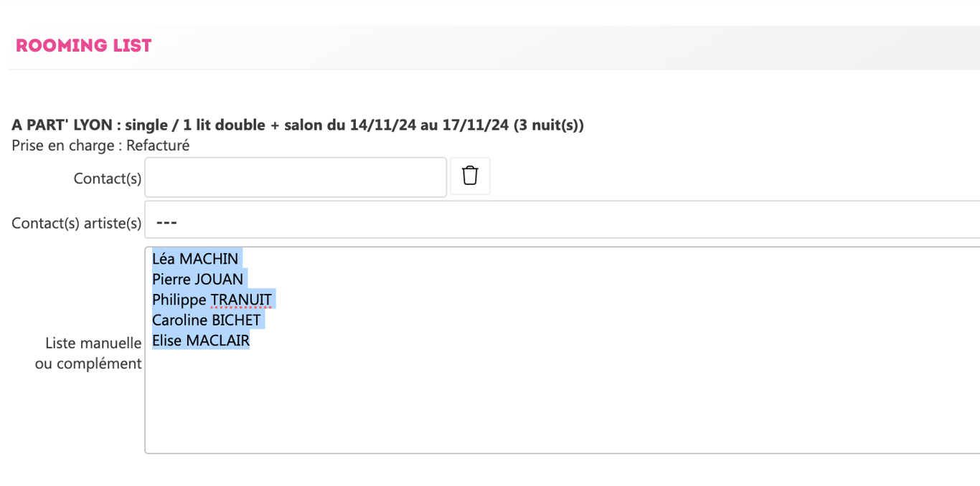Click the 14/11/24 start date in room title

[383, 125]
